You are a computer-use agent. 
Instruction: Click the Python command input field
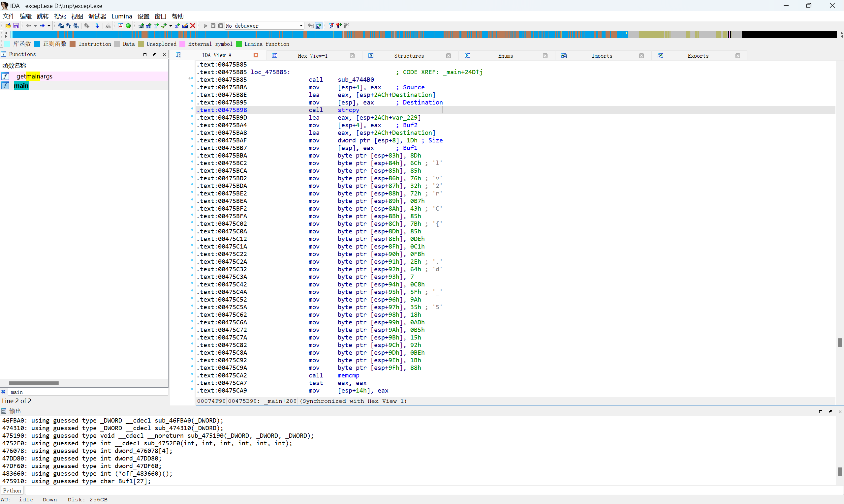434,490
